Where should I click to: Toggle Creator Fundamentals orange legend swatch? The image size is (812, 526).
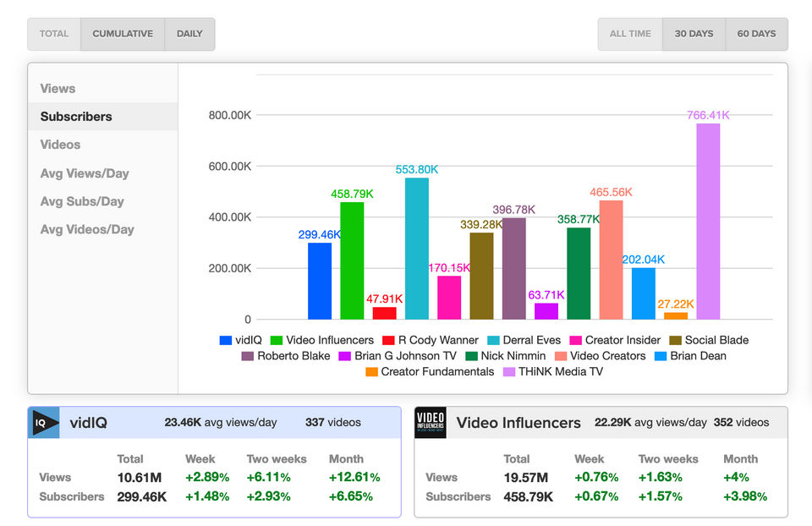(x=371, y=372)
